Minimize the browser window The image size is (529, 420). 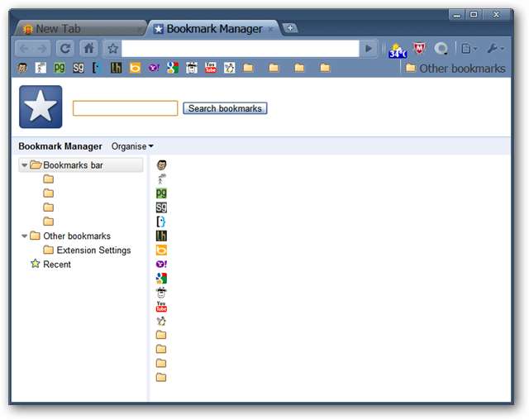(457, 15)
